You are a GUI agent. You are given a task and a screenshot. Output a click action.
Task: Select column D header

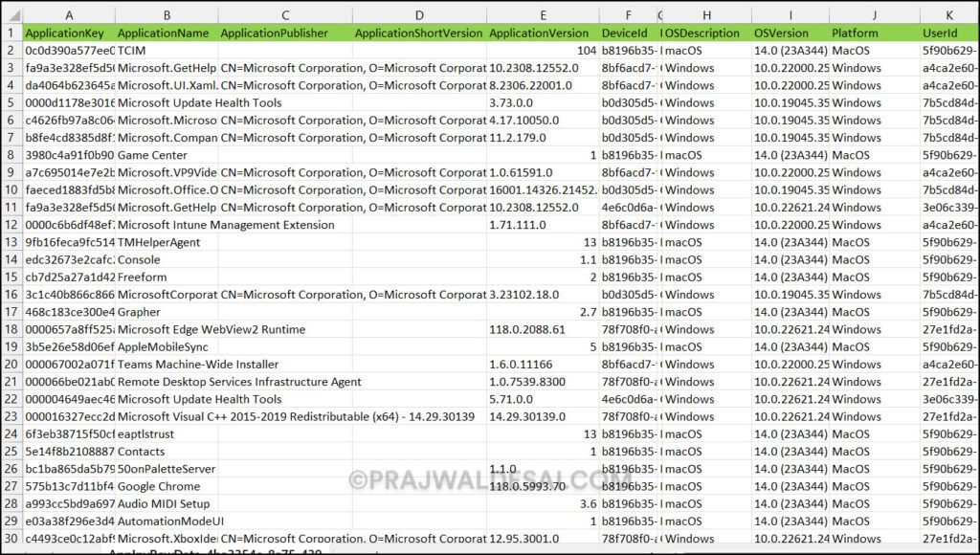click(x=419, y=15)
